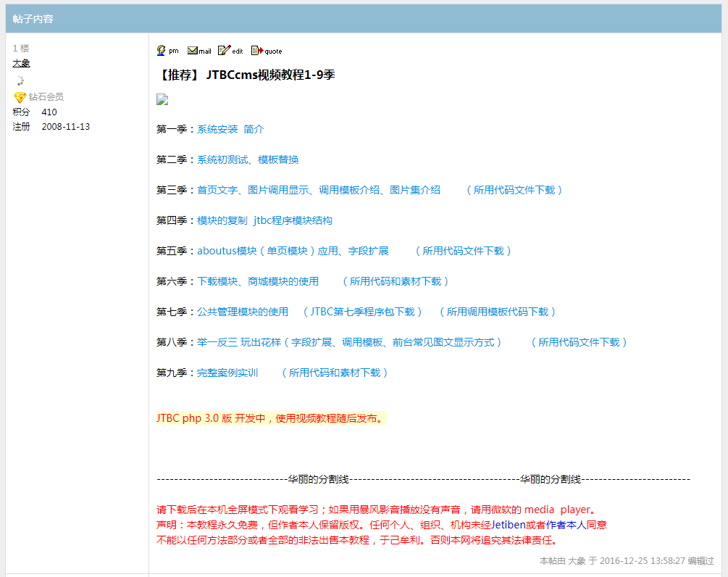
Task: Download JTBC第七季程序包下载 package
Action: (x=363, y=312)
